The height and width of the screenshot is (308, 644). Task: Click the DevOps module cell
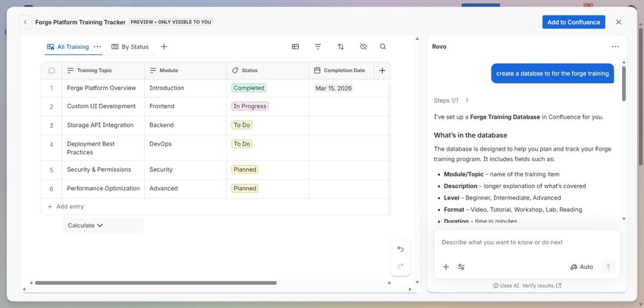(185, 148)
